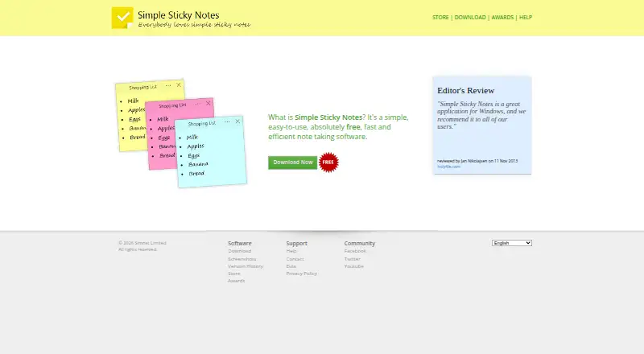Image resolution: width=644 pixels, height=354 pixels.
Task: Go to AWARDS in the header
Action: (502, 17)
